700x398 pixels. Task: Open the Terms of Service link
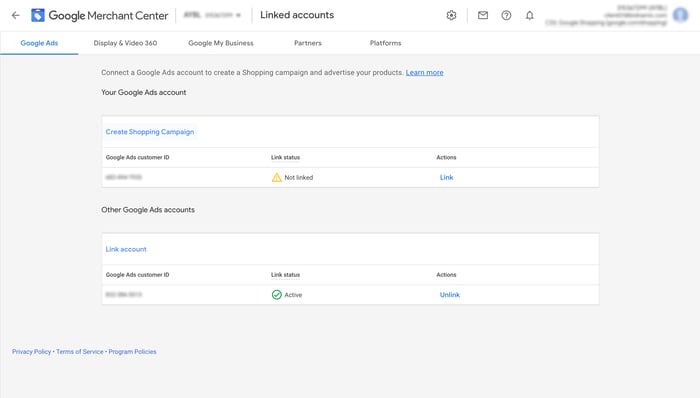79,352
